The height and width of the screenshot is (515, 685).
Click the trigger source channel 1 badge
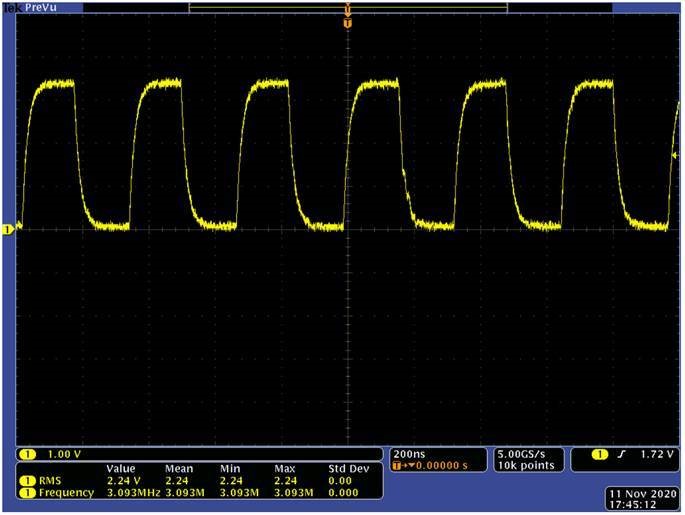[600, 454]
